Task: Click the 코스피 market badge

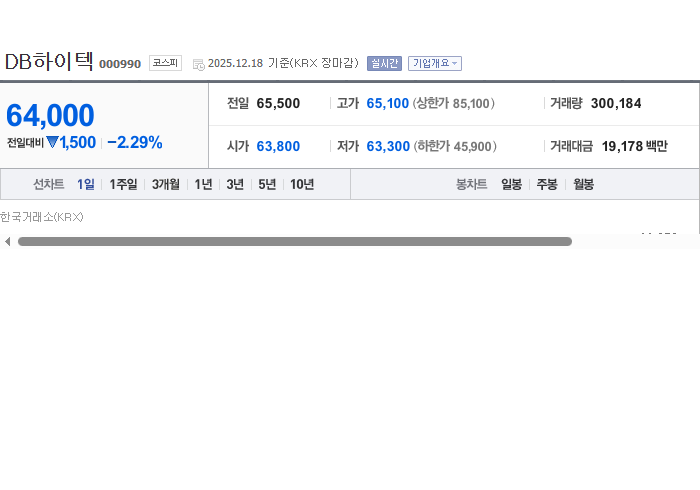Action: coord(165,63)
